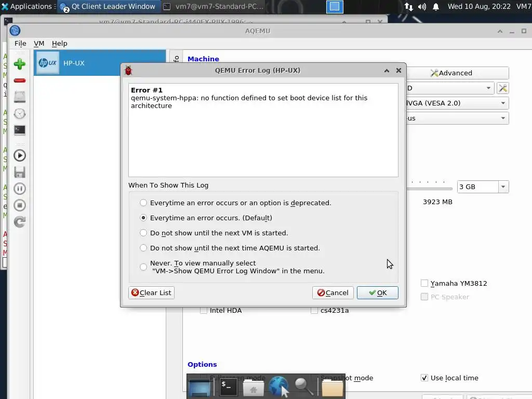Viewport: 532px width, 399px height.
Task: Open the File menu
Action: pyautogui.click(x=20, y=44)
